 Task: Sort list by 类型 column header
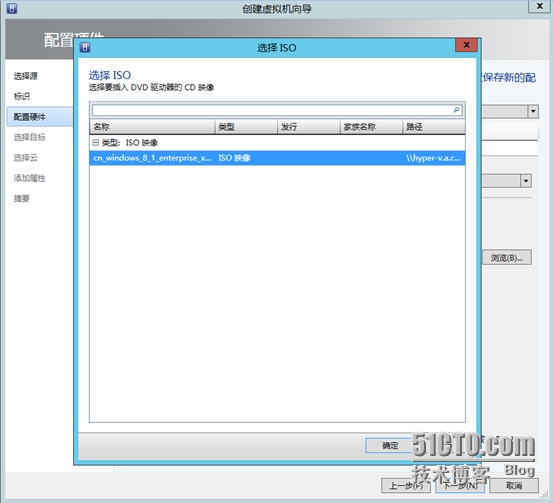246,127
